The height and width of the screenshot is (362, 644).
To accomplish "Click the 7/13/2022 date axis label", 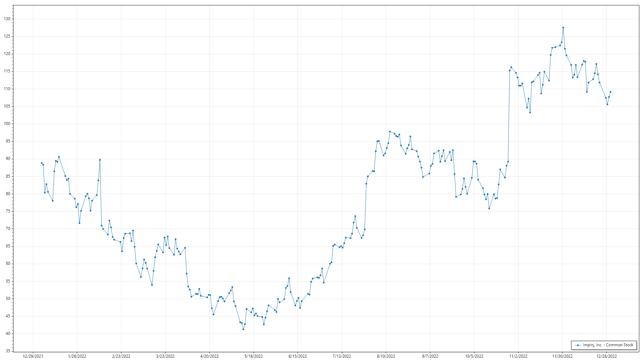I will (x=342, y=356).
